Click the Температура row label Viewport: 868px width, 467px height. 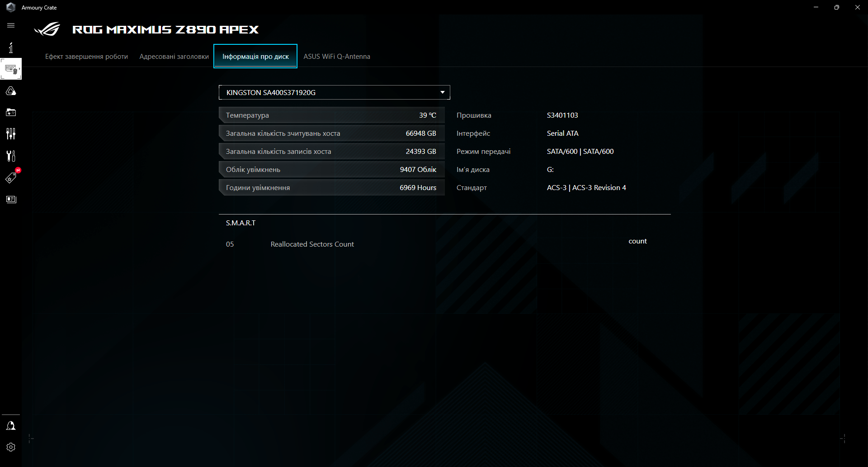click(247, 115)
